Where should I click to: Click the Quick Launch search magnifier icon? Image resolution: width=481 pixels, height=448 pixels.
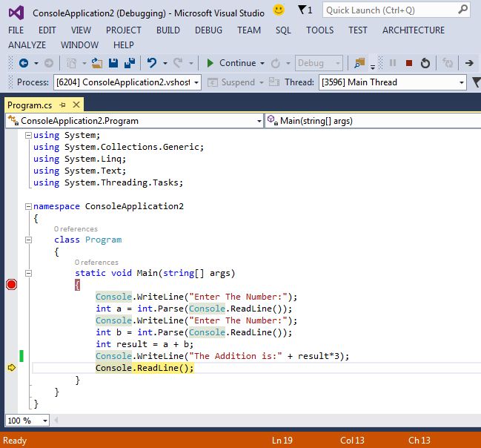(462, 10)
